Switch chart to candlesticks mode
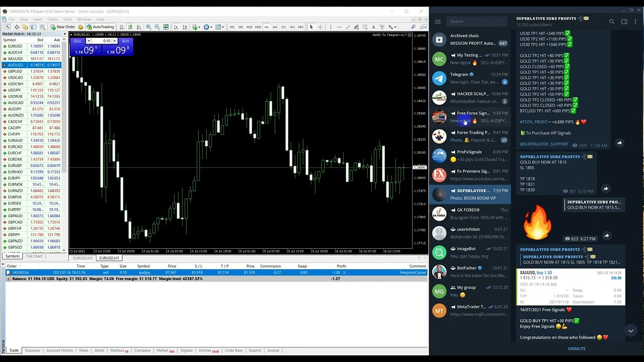The height and width of the screenshot is (362, 644). pyautogui.click(x=130, y=27)
